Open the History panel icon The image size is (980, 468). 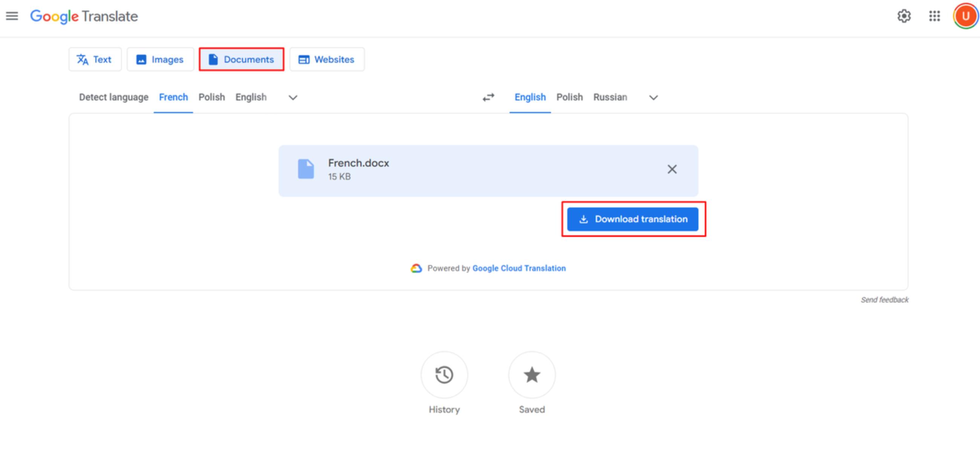[x=444, y=375]
